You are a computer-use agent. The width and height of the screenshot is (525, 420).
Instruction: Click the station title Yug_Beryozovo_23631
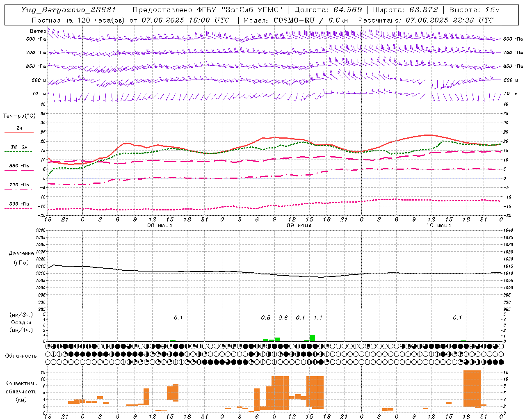click(x=68, y=10)
